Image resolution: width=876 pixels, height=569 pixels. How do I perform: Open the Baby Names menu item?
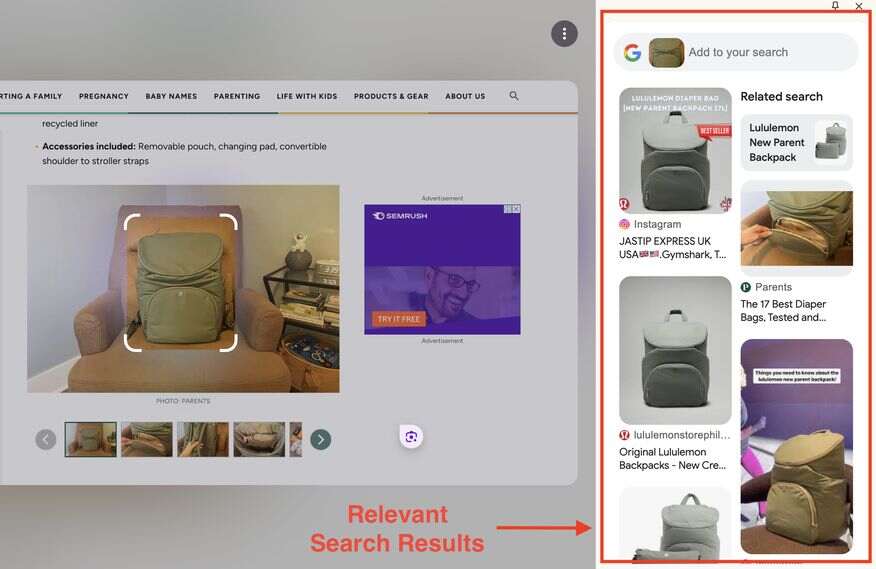[172, 96]
